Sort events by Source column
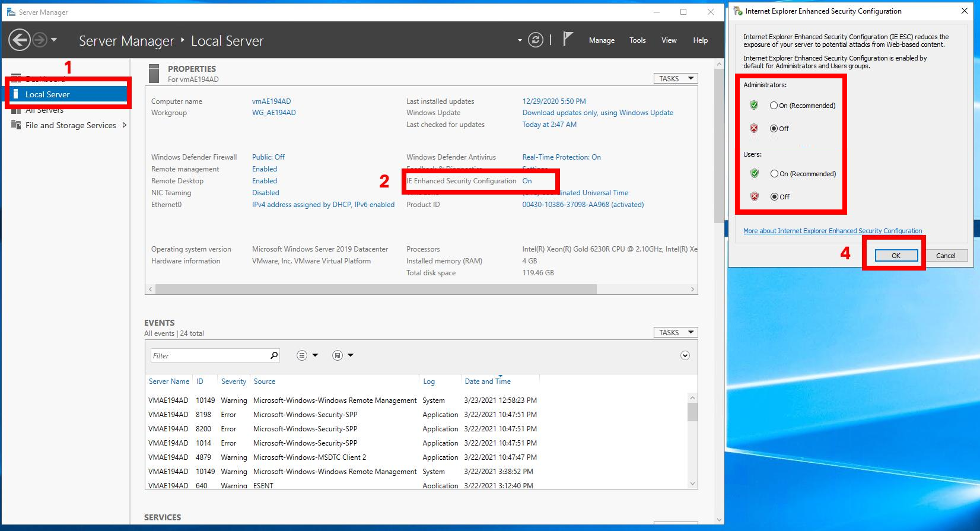This screenshot has width=980, height=531. click(x=265, y=381)
